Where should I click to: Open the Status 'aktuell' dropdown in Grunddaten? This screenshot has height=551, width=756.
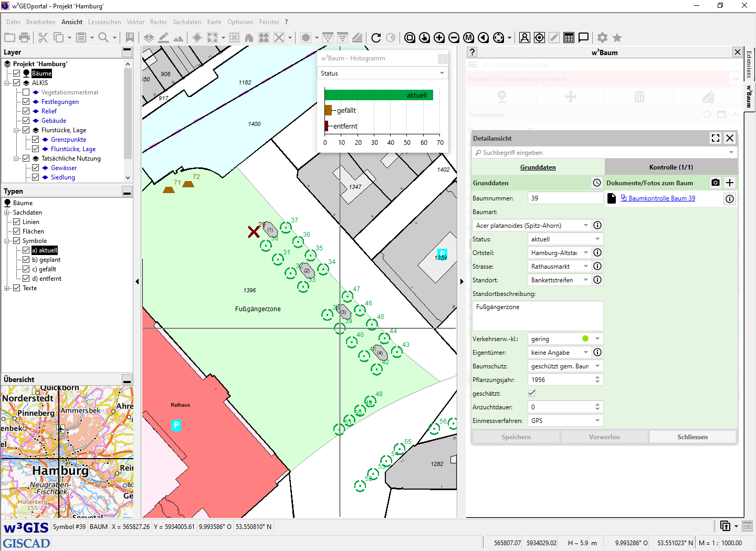[565, 239]
